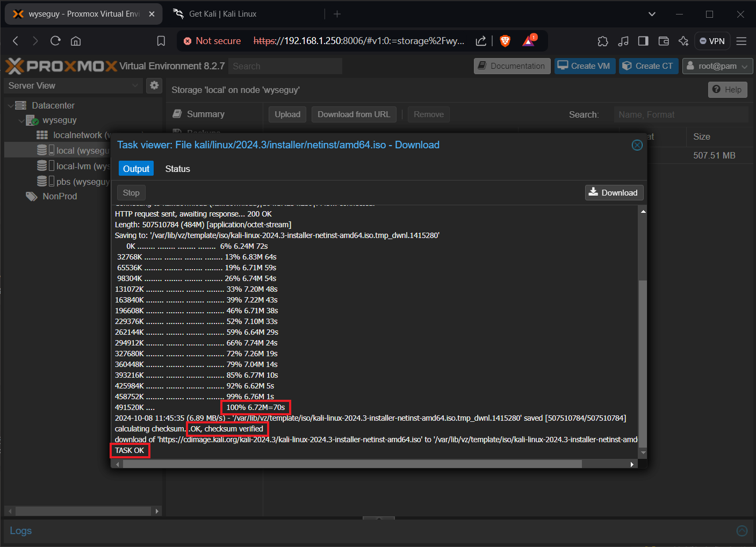Viewport: 756px width, 547px height.
Task: Open Proxmox Documentation
Action: pos(512,66)
